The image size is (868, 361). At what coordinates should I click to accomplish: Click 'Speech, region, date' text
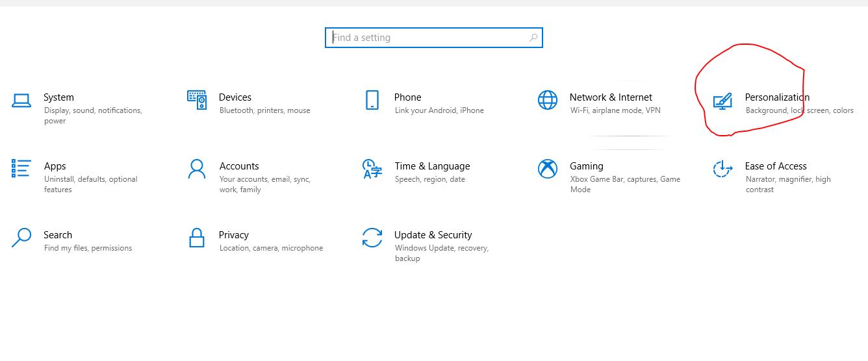tap(430, 179)
